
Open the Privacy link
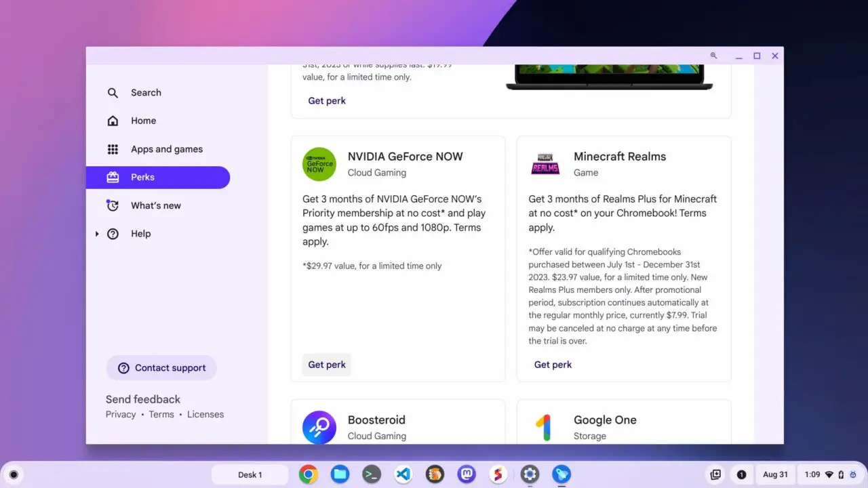pyautogui.click(x=121, y=414)
